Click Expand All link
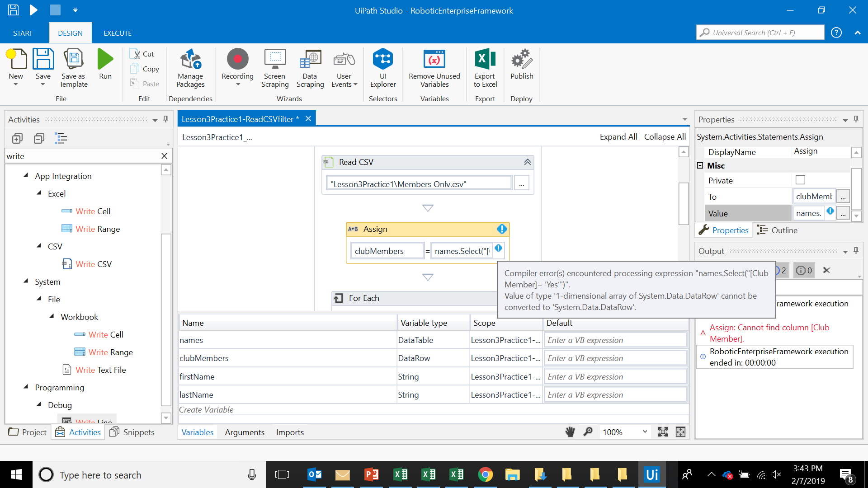The image size is (868, 488). tap(618, 137)
